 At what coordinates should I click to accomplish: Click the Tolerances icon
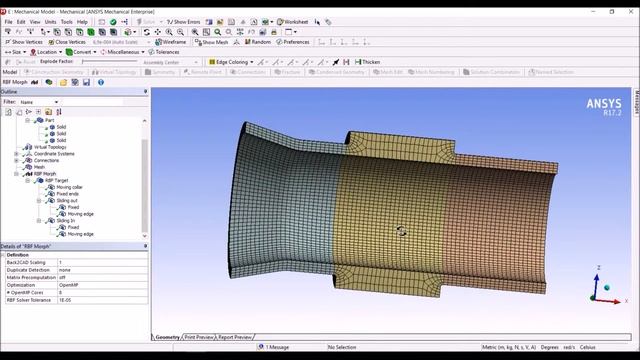[x=164, y=52]
